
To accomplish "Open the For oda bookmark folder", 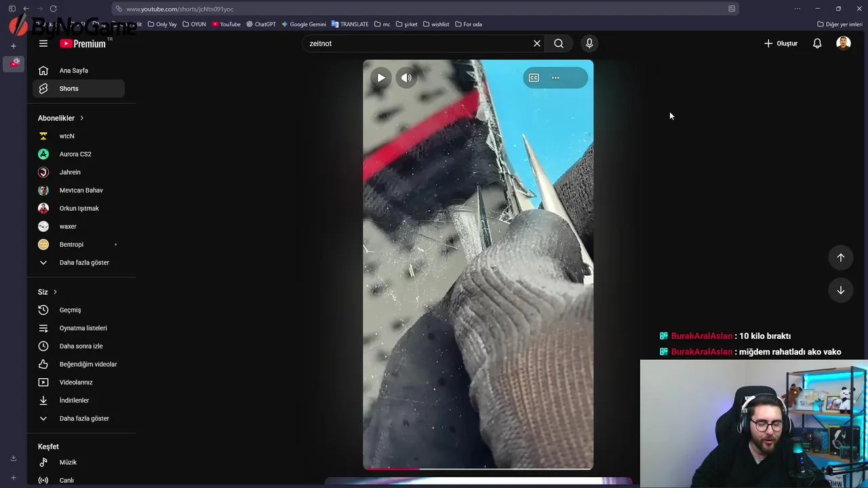I will [469, 24].
